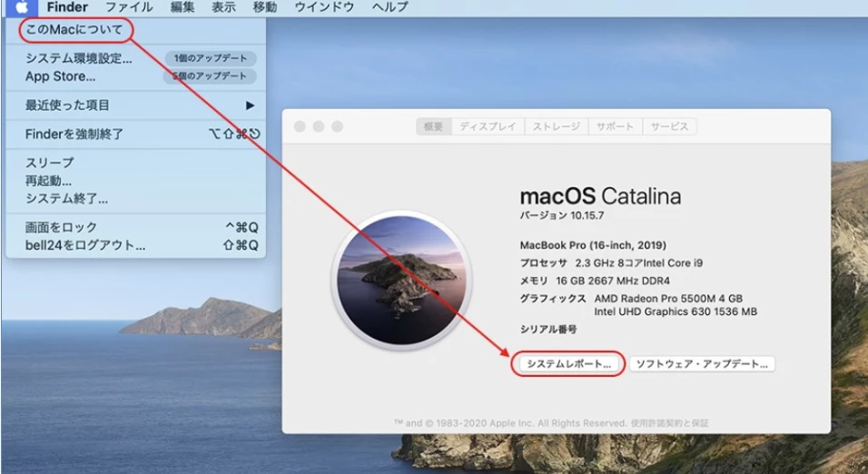Image resolution: width=868 pixels, height=474 pixels.
Task: Click the 1個のアップデート badge
Action: pos(211,58)
